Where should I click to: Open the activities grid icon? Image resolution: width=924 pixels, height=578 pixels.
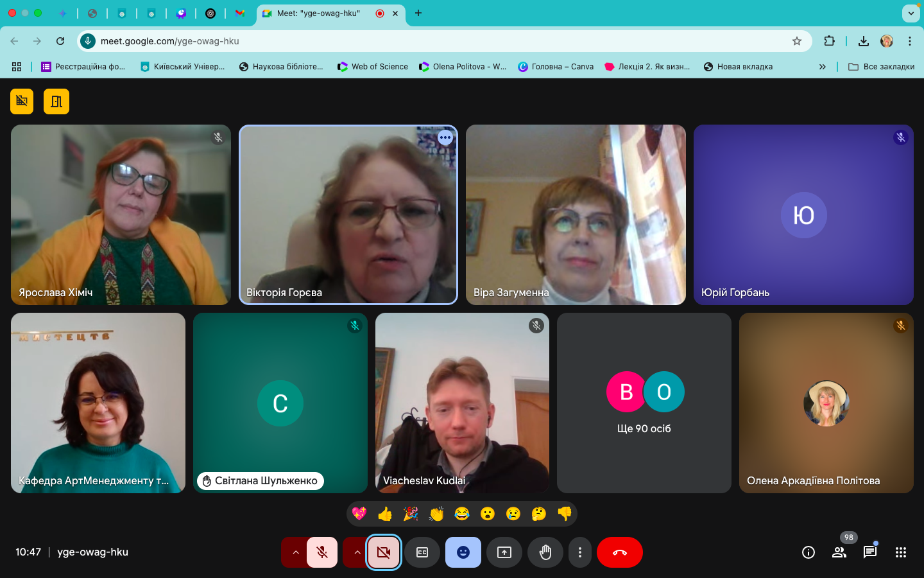click(900, 552)
